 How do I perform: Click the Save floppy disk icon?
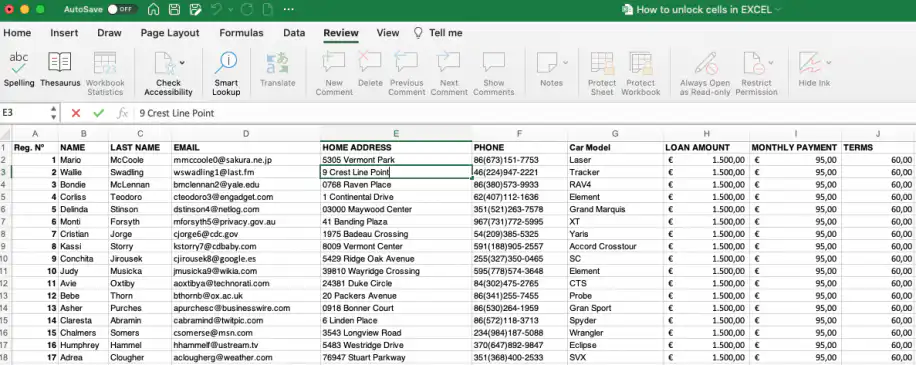(x=174, y=9)
